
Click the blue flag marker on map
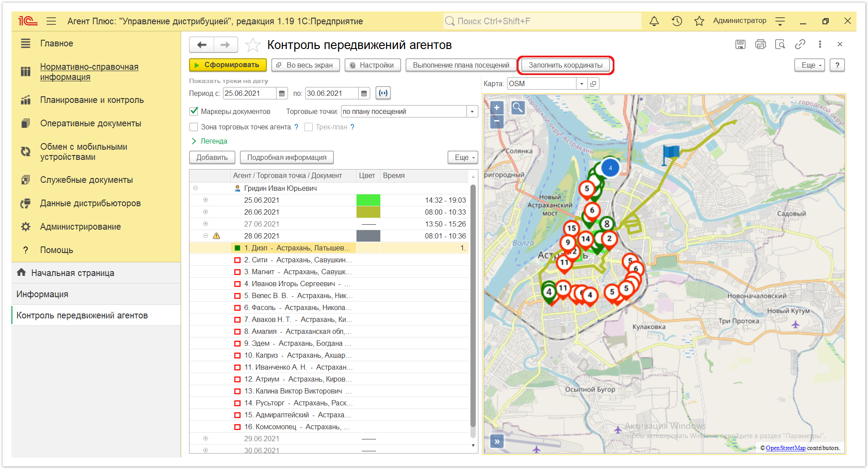coord(670,155)
